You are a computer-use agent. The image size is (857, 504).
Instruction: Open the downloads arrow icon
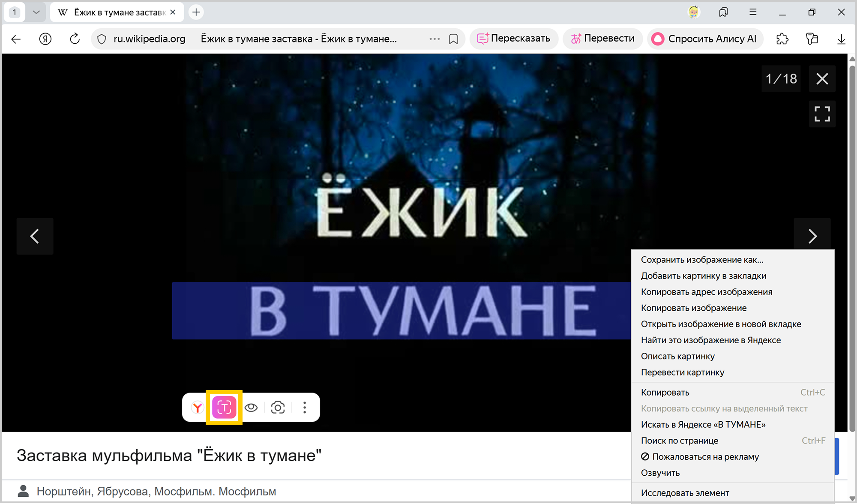pyautogui.click(x=841, y=39)
